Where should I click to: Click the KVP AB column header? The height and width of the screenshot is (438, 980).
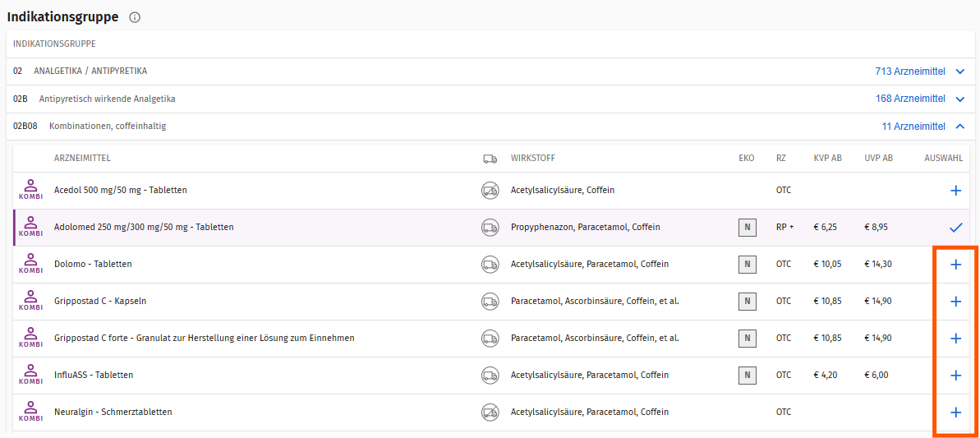827,159
